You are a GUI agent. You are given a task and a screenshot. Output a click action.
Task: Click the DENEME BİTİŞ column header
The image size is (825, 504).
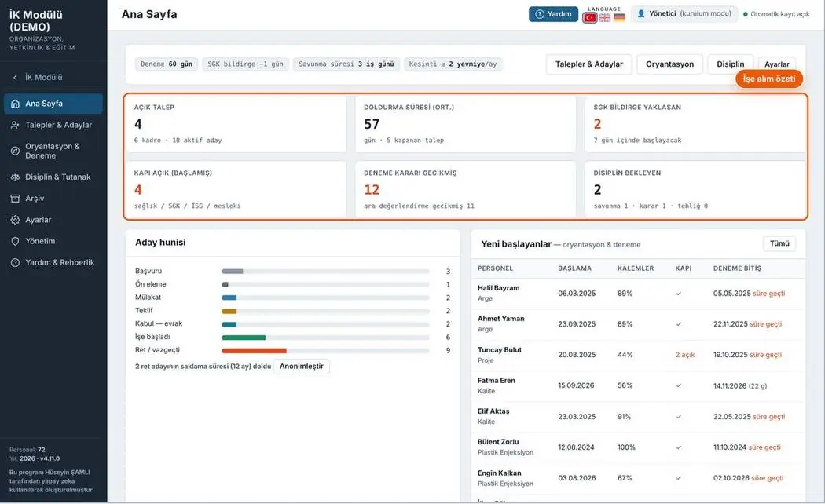[737, 268]
